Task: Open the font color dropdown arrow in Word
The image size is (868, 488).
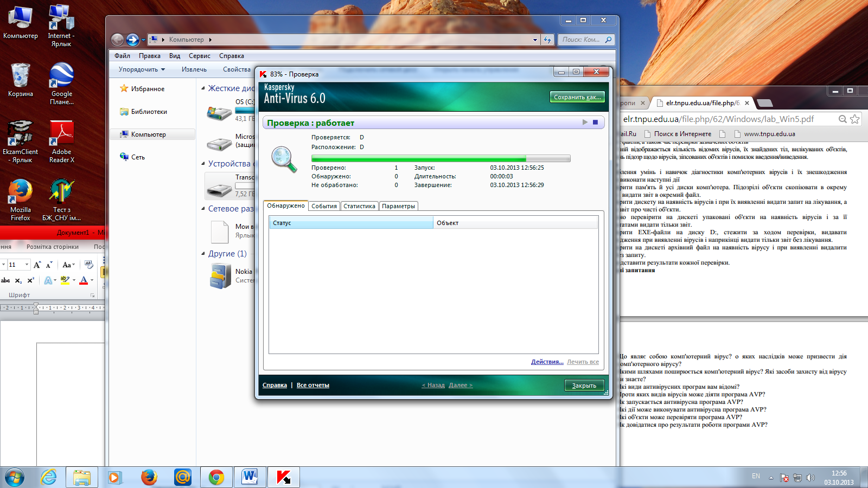Action: point(92,280)
